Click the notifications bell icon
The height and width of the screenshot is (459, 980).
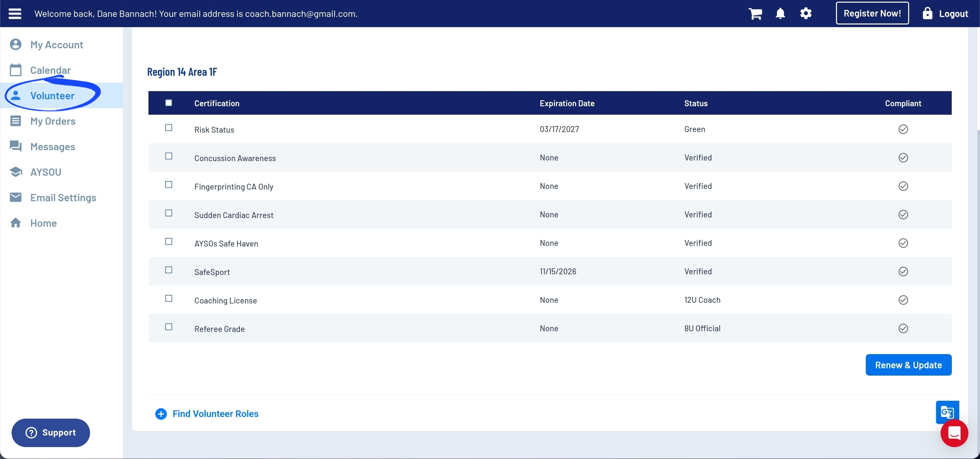tap(780, 14)
